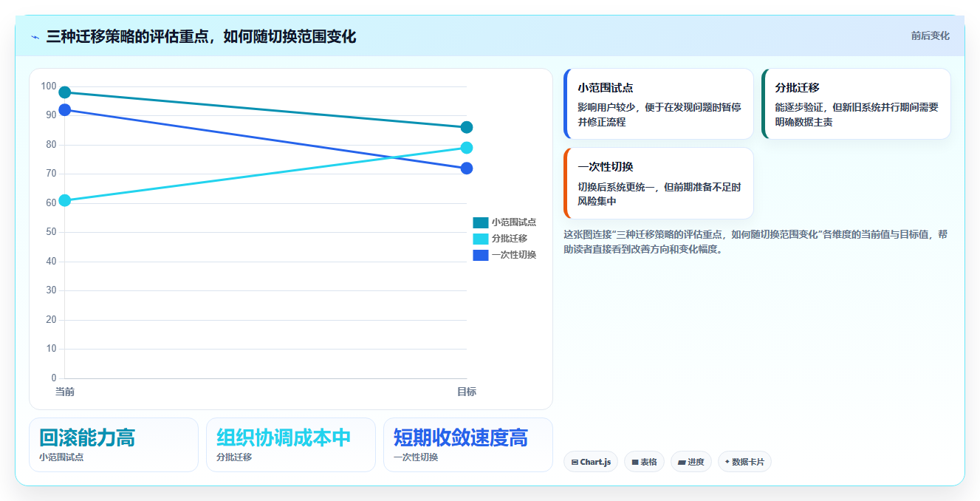
Task: Click 小范围试点 legend label
Action: (x=514, y=222)
